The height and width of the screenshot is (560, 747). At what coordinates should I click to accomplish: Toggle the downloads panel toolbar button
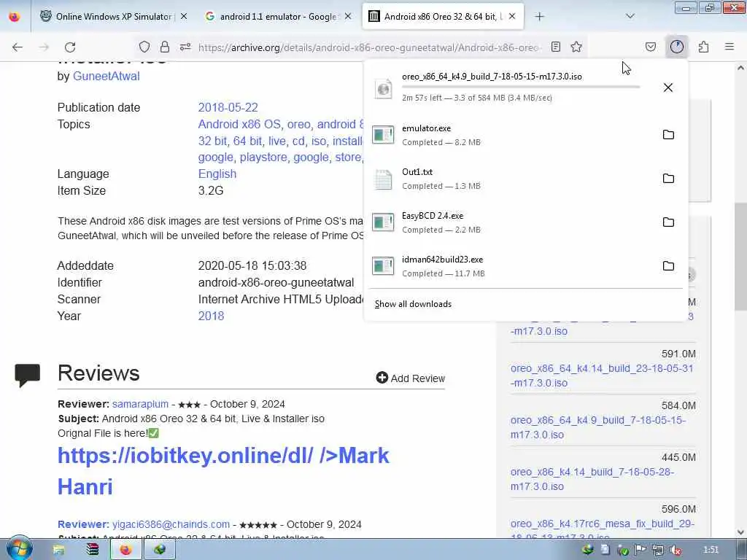[x=677, y=47]
